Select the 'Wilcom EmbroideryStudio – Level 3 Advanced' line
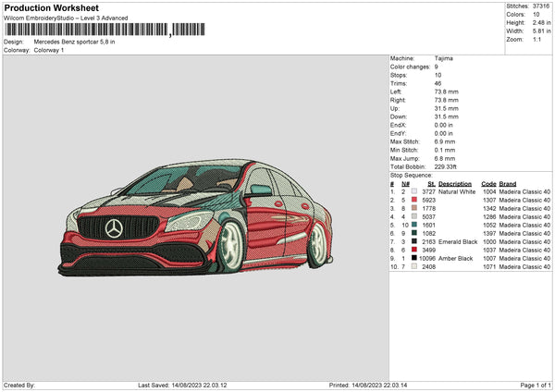 click(x=66, y=18)
